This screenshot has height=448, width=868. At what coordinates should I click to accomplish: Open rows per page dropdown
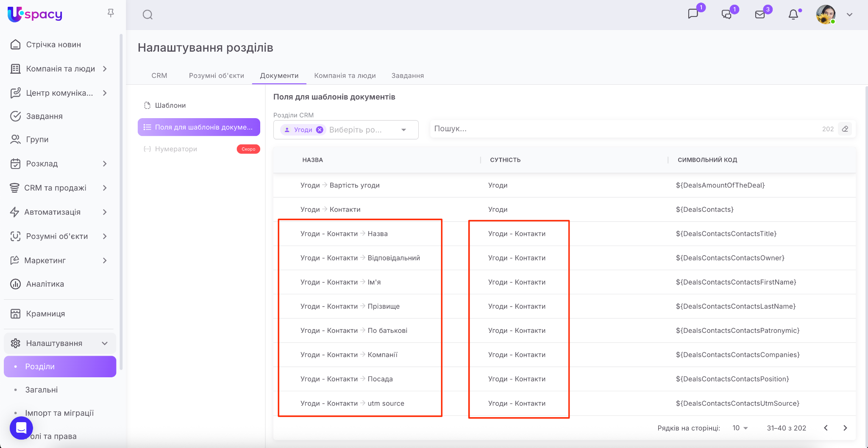(740, 428)
